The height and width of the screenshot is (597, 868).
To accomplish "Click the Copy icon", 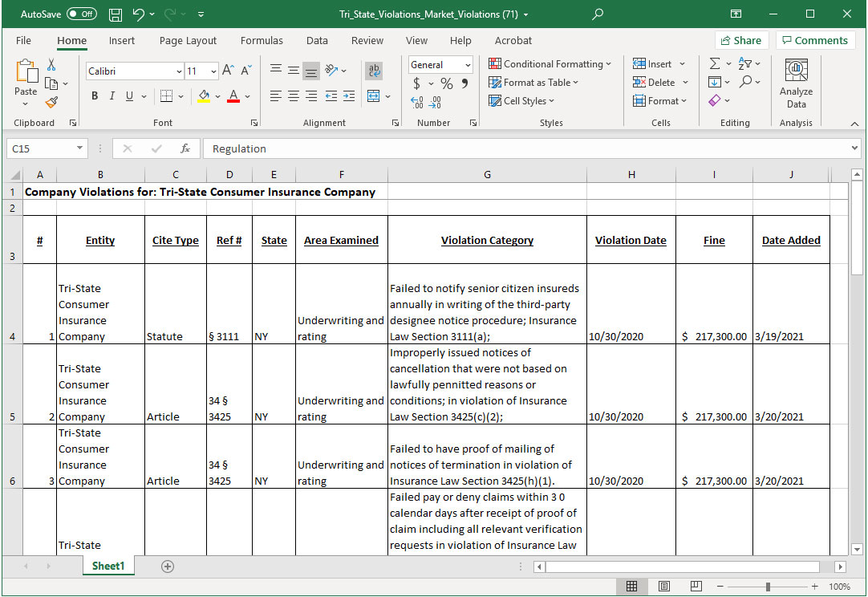I will (x=51, y=83).
